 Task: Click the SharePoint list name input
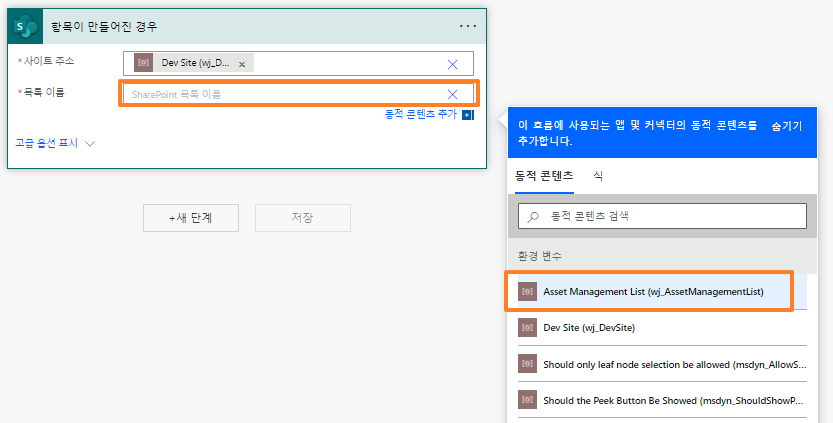299,94
